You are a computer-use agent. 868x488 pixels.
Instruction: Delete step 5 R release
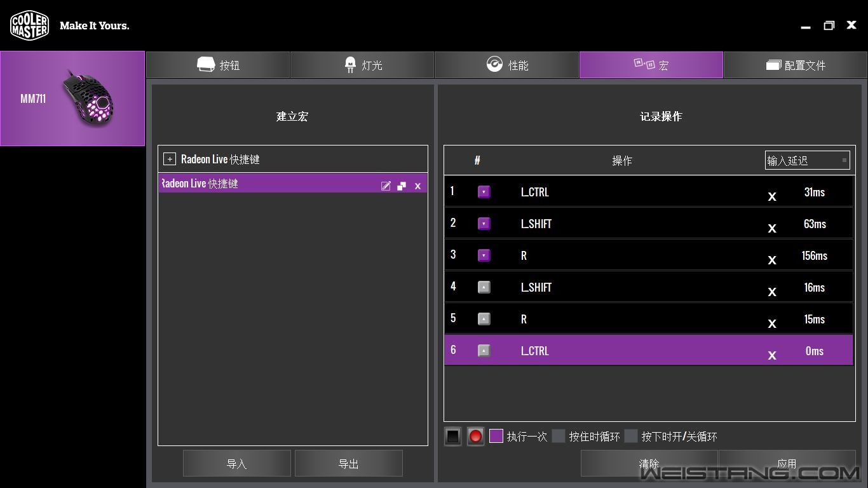click(x=772, y=323)
